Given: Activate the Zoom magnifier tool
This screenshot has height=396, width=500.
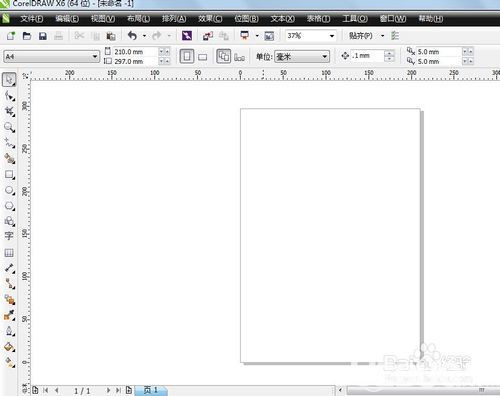Looking at the screenshot, I should 9,127.
